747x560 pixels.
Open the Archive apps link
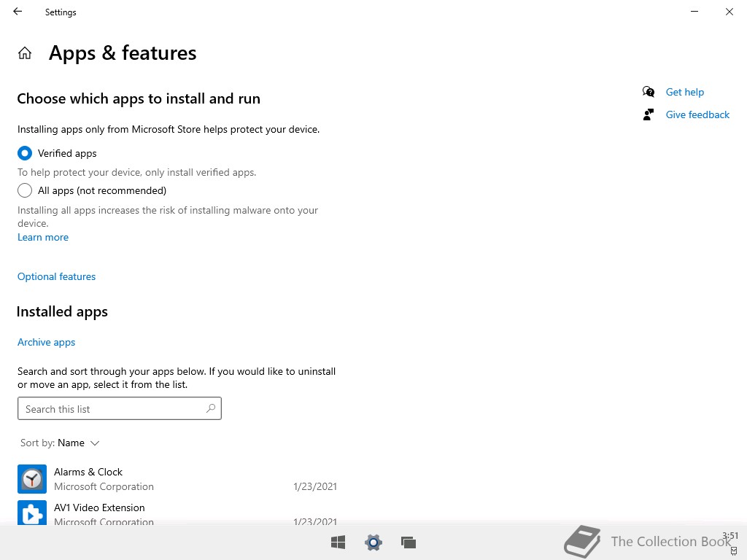click(x=46, y=343)
